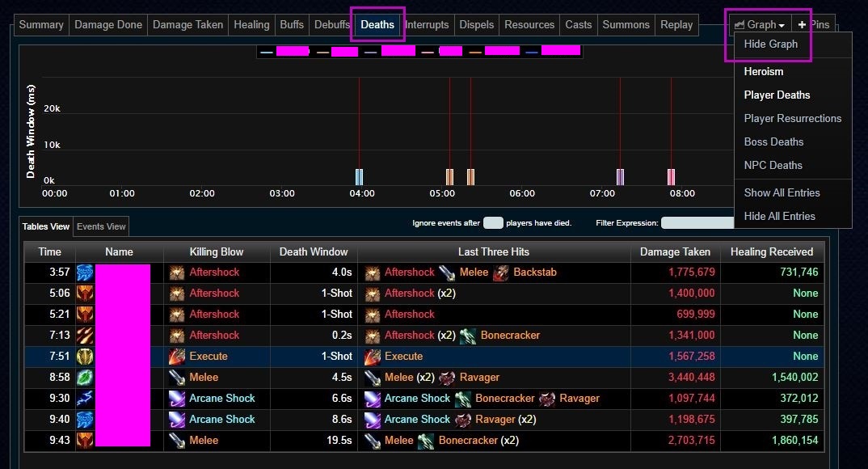Choose Show All Entries in the Graph menu

point(782,192)
